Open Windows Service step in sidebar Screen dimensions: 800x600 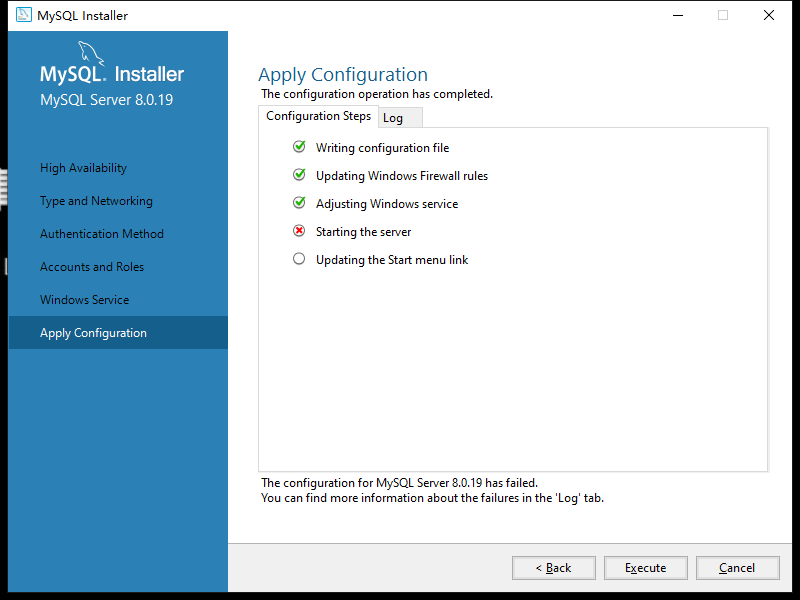click(x=84, y=299)
